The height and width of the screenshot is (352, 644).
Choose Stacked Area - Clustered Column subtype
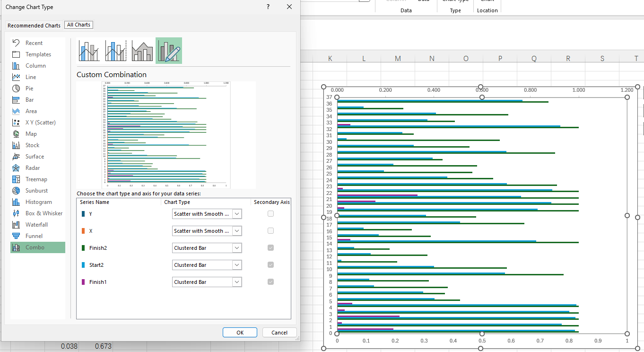coord(142,51)
